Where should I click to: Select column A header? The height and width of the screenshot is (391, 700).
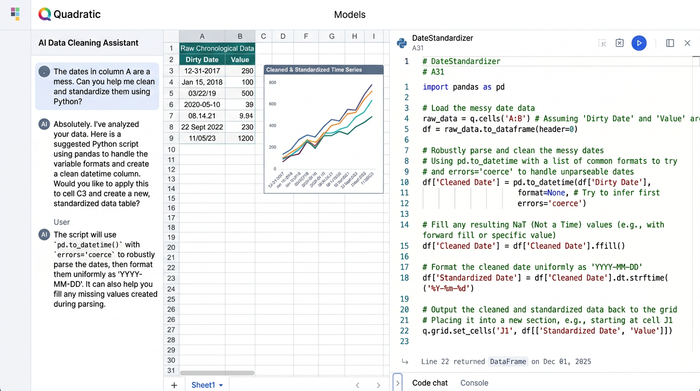[x=202, y=36]
